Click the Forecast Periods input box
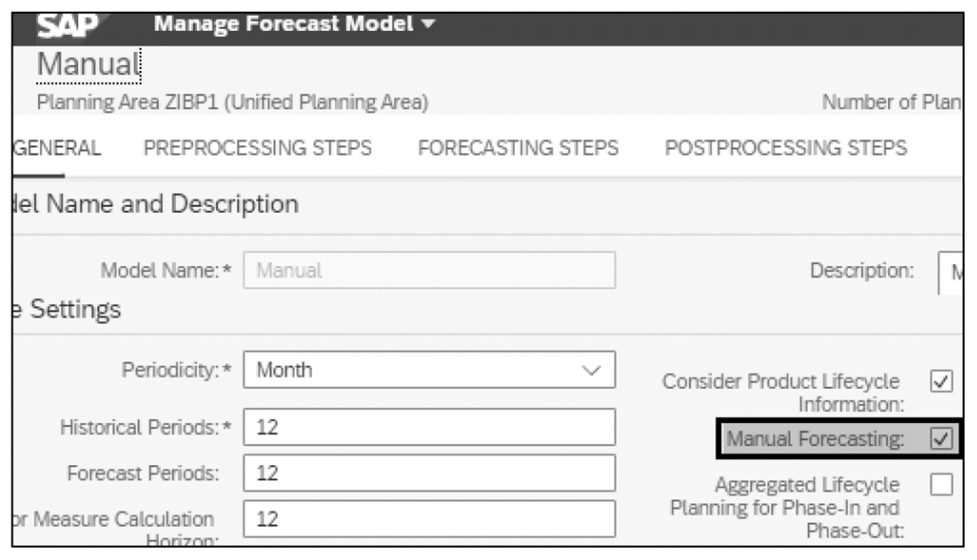This screenshot has height=560, width=977. click(428, 472)
